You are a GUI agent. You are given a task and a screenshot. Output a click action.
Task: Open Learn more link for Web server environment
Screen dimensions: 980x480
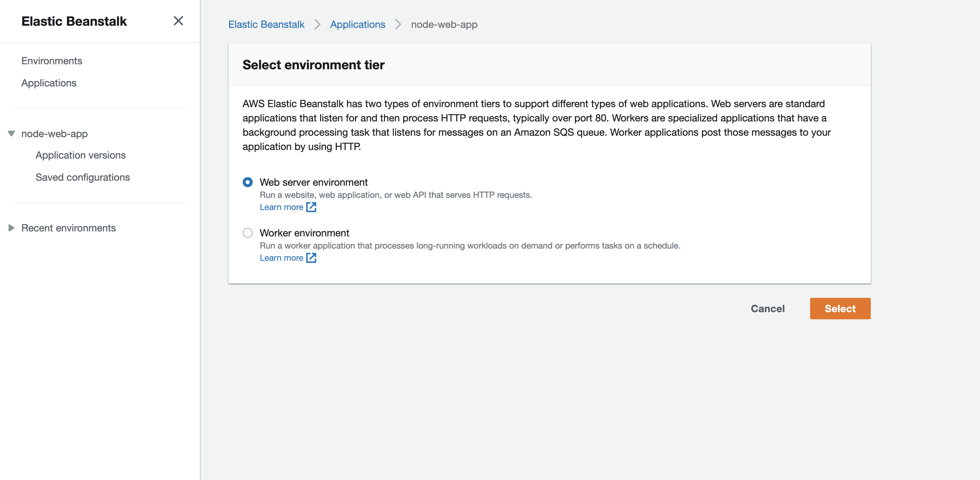pyautogui.click(x=281, y=207)
